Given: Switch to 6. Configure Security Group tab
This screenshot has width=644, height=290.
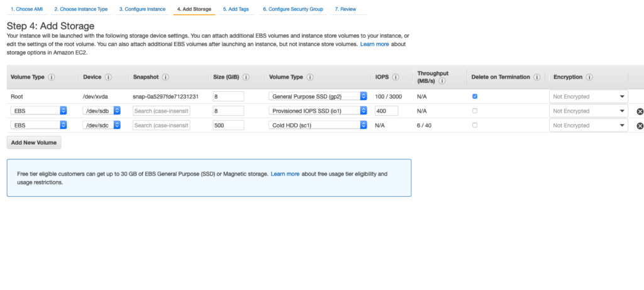Looking at the screenshot, I should coord(294,9).
